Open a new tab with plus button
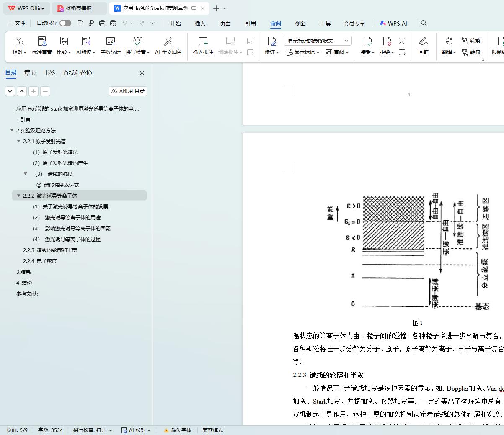 click(216, 8)
